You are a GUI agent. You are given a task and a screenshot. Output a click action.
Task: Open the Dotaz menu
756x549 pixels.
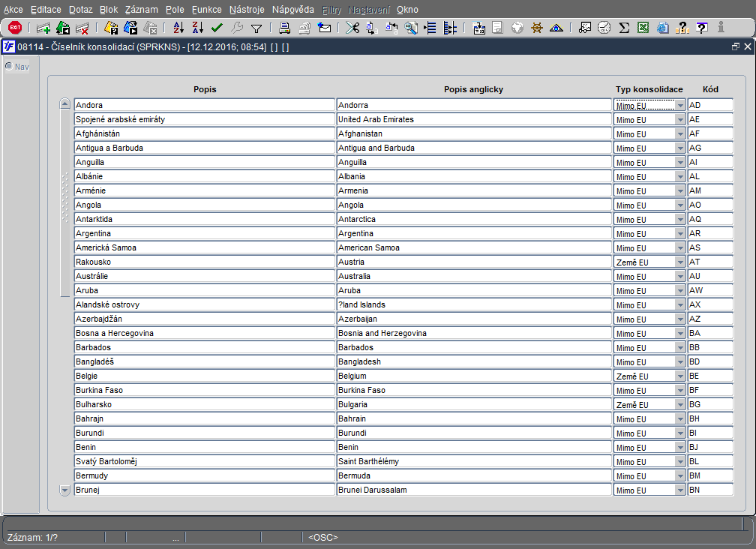pos(80,10)
